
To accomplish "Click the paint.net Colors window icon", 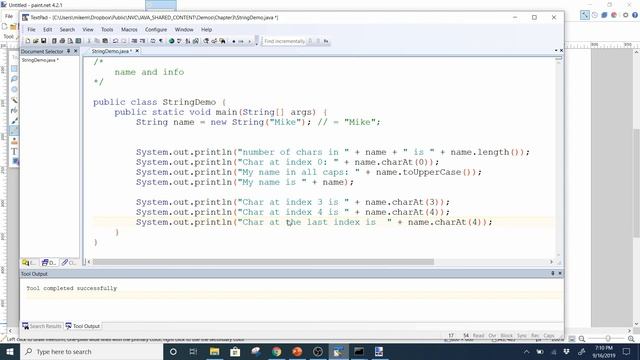I will tap(614, 15).
